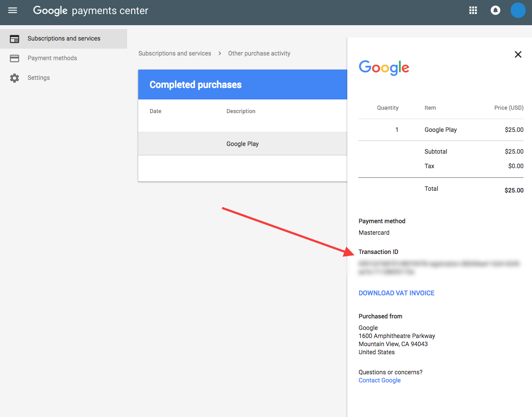
Task: Click the Google payments center title
Action: pyautogui.click(x=91, y=11)
